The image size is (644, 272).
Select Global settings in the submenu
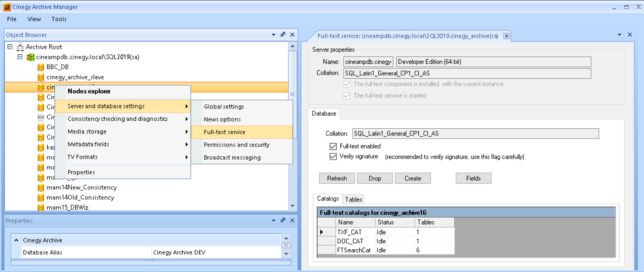click(242, 107)
